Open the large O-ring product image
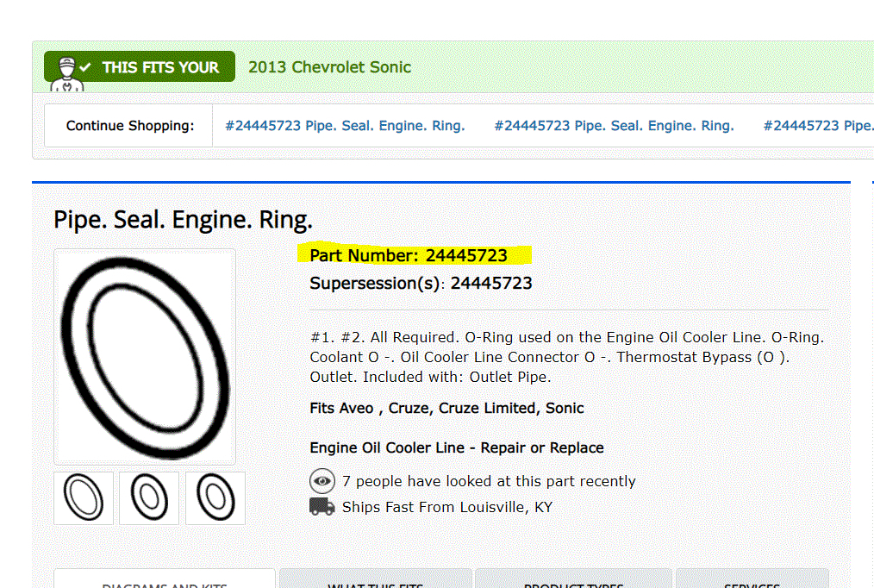The height and width of the screenshot is (588, 874). pos(145,356)
